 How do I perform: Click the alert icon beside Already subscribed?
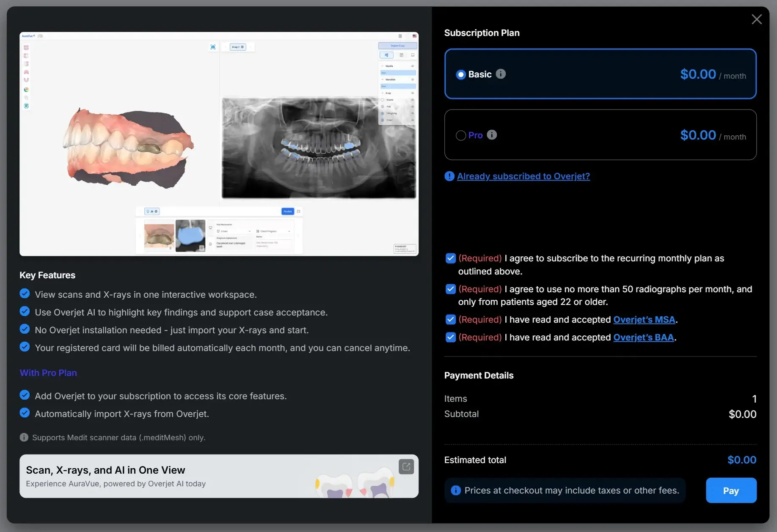[449, 176]
